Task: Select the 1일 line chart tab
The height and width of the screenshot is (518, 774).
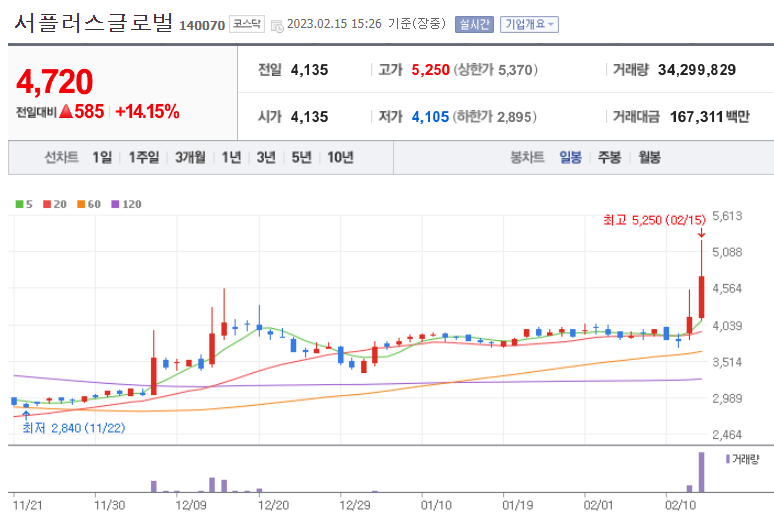Action: point(102,158)
